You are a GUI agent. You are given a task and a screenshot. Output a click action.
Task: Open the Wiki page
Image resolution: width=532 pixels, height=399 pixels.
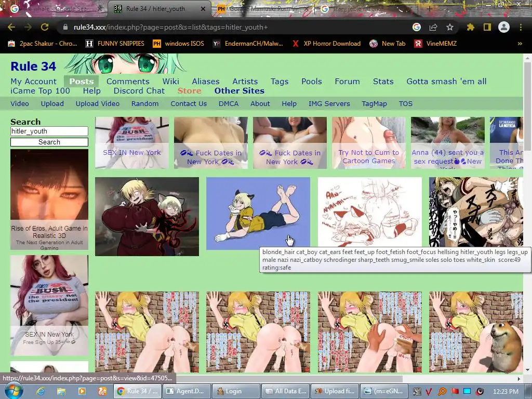tap(170, 82)
